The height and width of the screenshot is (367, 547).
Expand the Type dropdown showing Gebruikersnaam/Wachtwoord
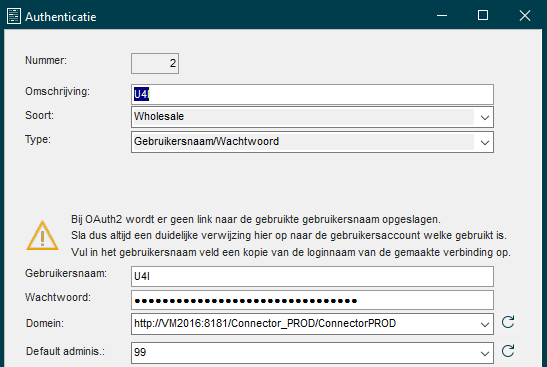click(x=312, y=142)
